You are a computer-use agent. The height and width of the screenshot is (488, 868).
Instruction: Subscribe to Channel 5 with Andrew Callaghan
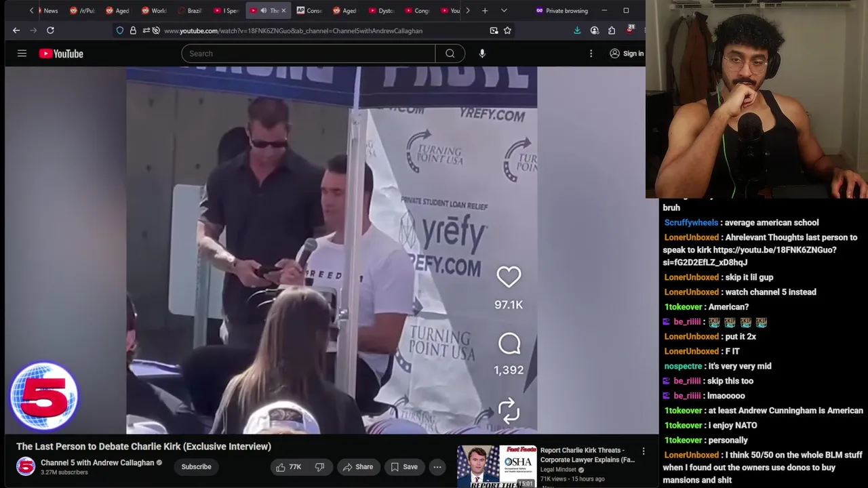[196, 467]
